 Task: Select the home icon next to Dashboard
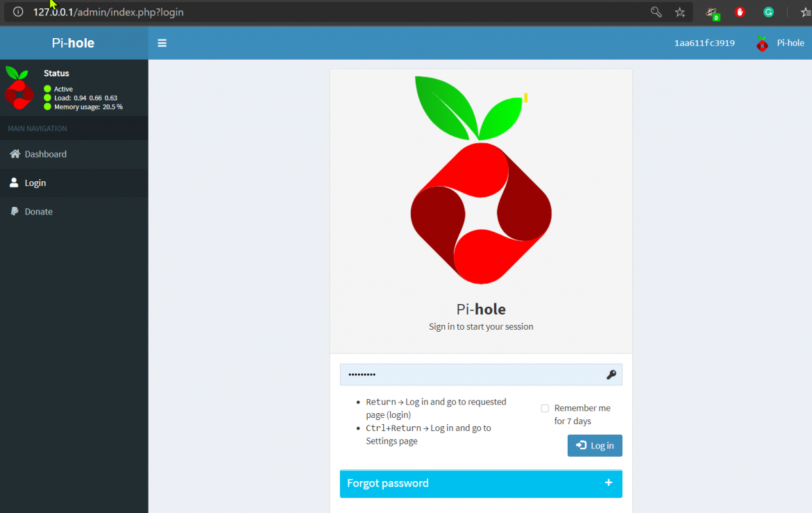tap(15, 153)
